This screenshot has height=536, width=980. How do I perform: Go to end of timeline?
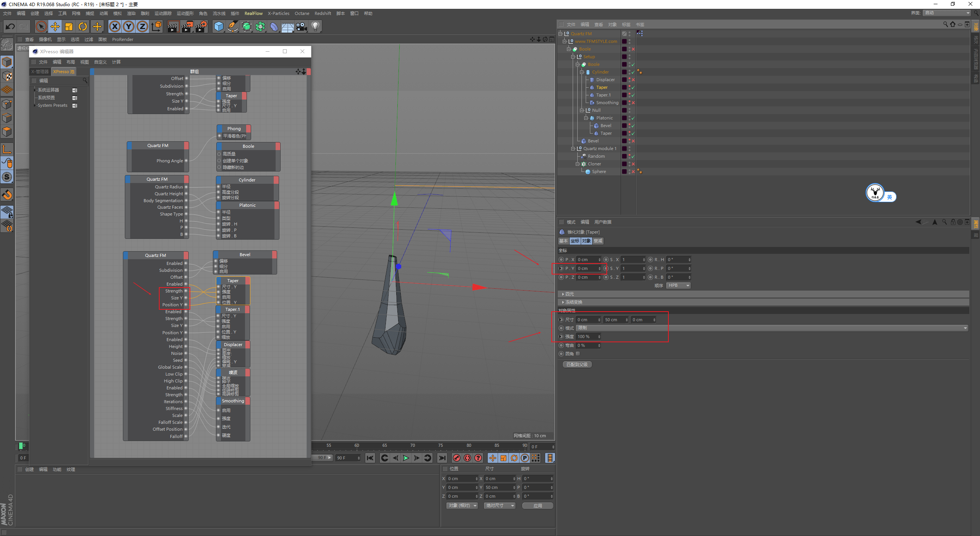[442, 458]
